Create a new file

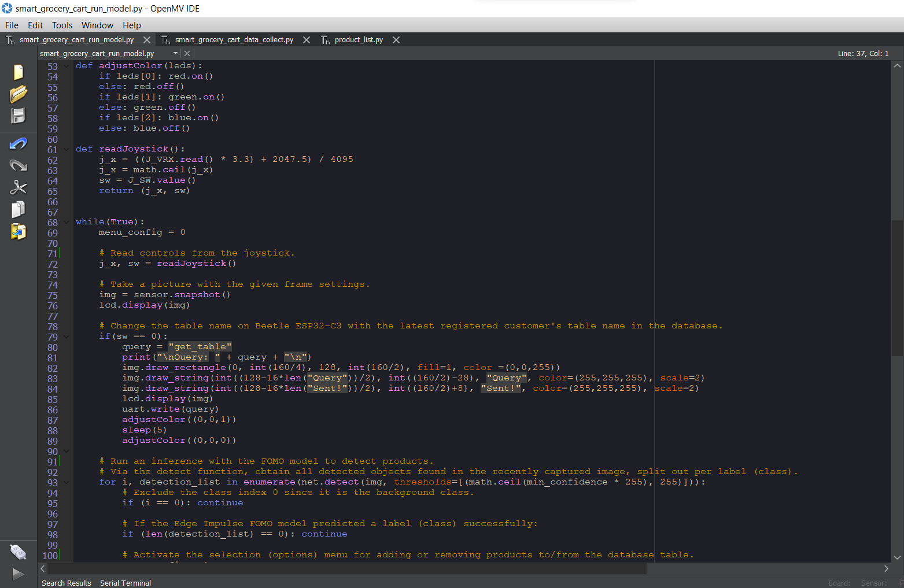point(18,71)
